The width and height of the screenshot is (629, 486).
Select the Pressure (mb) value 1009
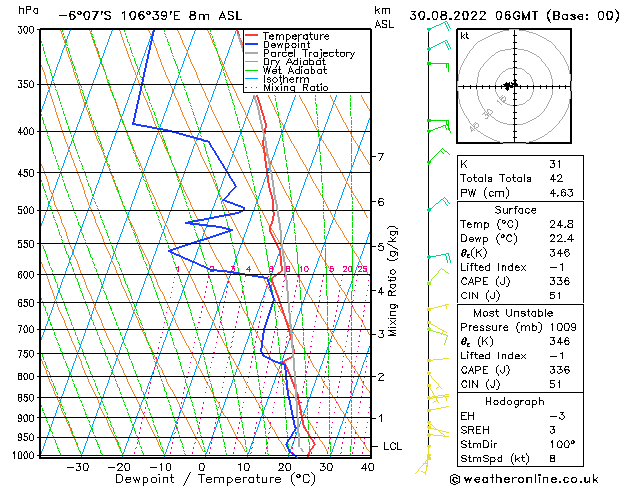coord(563,327)
